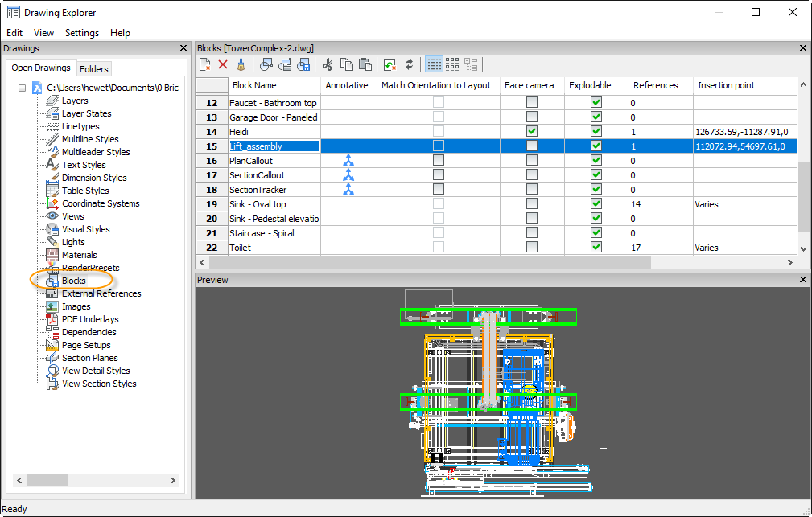Purge unused blocks with the broom icon
The width and height of the screenshot is (812, 517).
[241, 64]
